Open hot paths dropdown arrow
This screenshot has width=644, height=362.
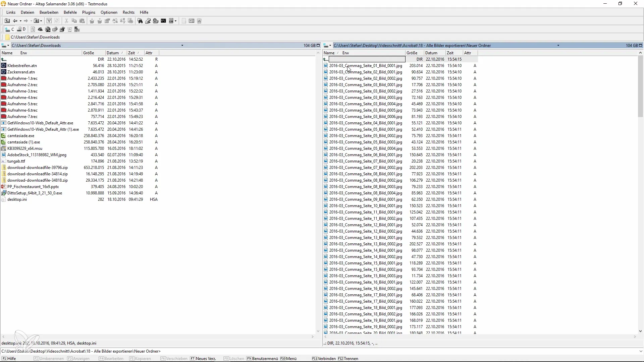coord(41,21)
